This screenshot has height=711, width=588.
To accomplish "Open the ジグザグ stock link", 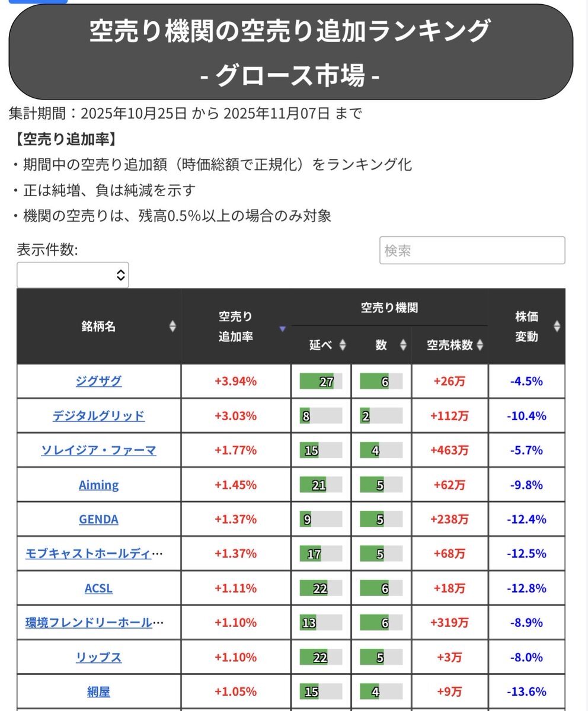I will [x=98, y=381].
